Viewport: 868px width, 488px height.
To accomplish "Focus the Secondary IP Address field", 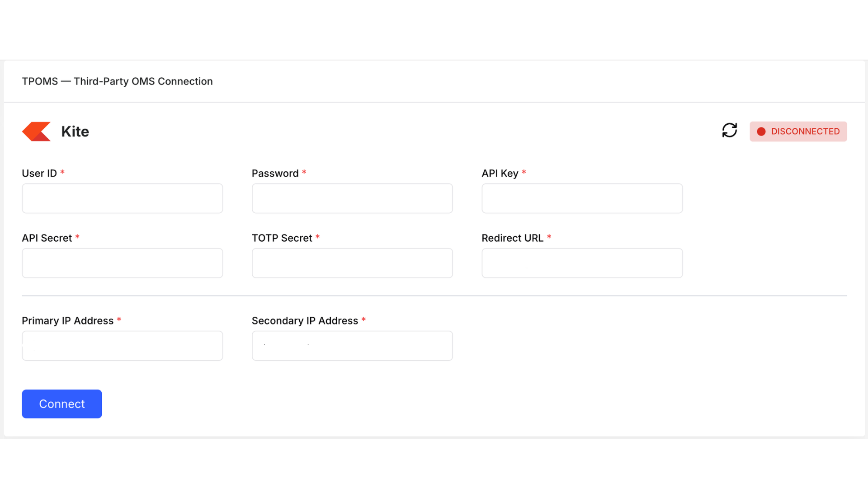I will point(352,346).
